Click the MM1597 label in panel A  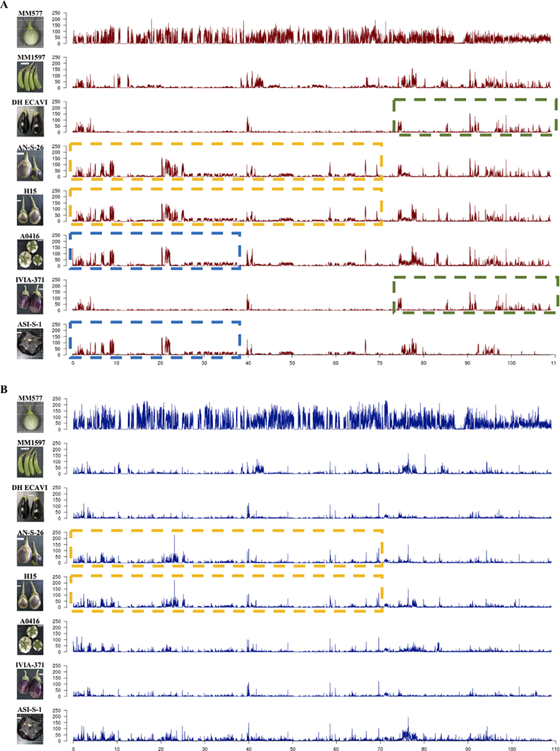coord(31,57)
